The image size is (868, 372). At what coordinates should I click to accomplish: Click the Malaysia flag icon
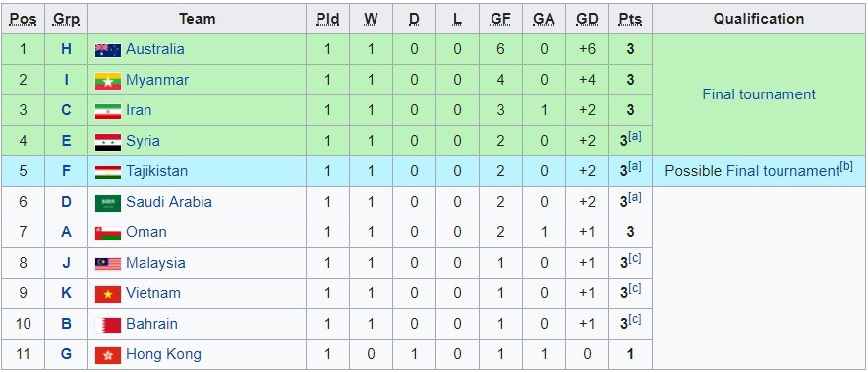click(x=108, y=264)
